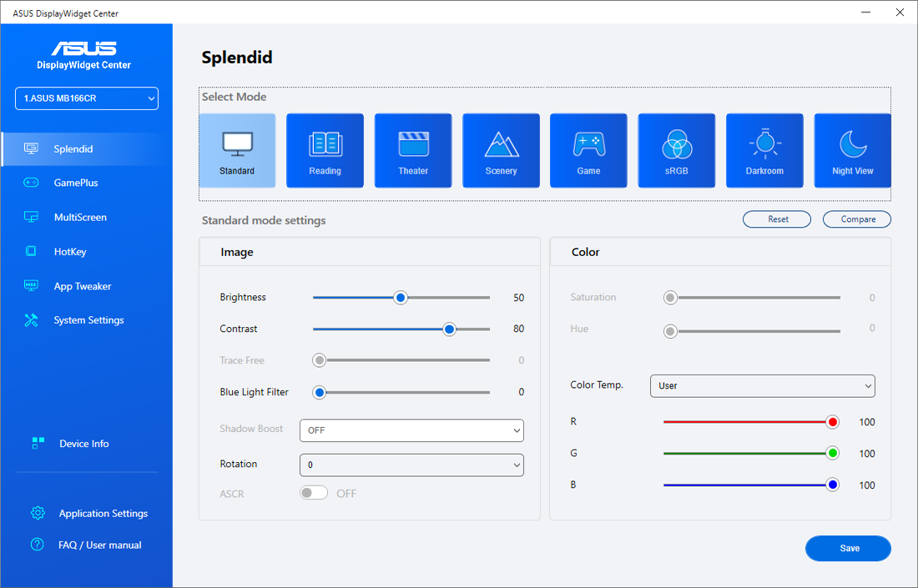Click the Contrast slider handle

click(x=449, y=329)
